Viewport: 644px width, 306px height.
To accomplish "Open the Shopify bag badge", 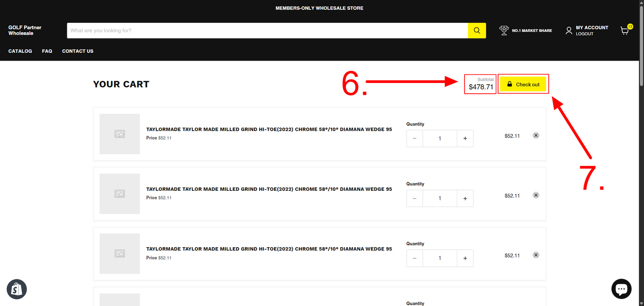I will (x=17, y=289).
